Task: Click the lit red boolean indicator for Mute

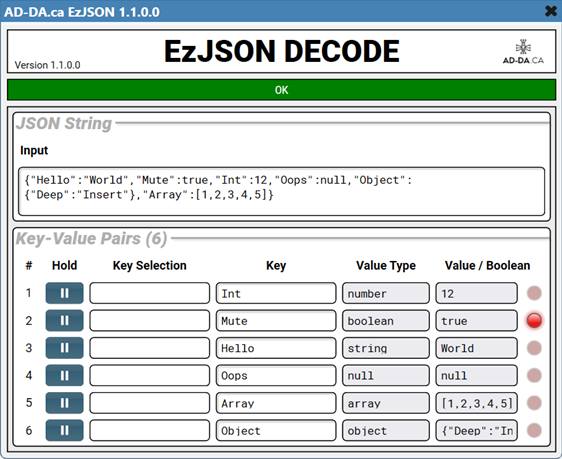Action: pyautogui.click(x=534, y=320)
